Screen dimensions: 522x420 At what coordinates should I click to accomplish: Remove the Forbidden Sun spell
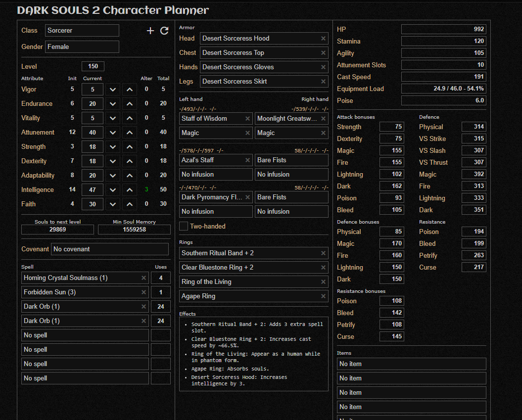143,292
